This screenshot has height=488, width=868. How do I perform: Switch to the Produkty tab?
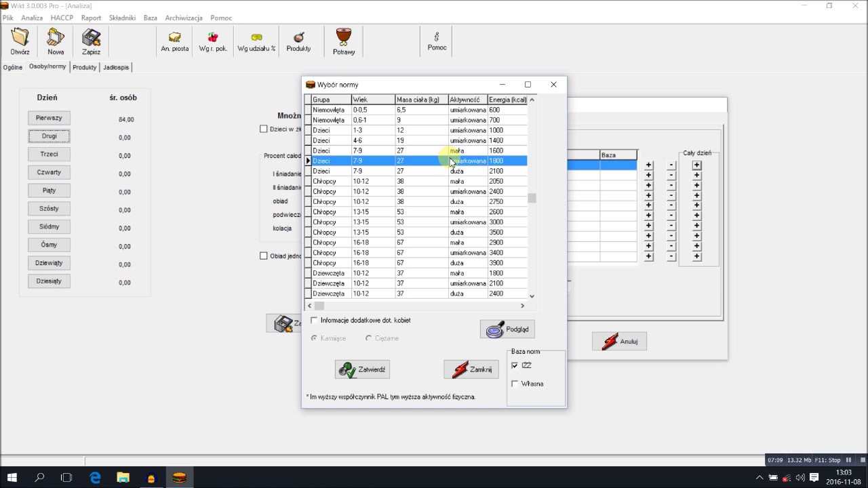(85, 67)
